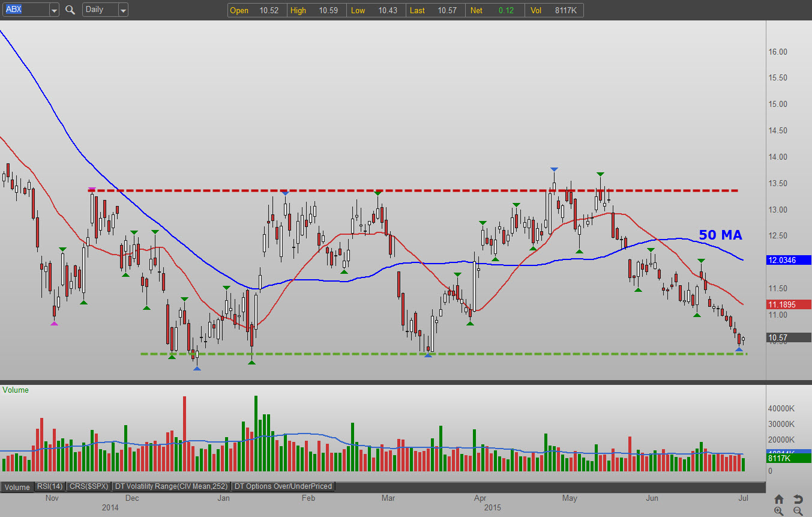Reset chart view with the home icon
The height and width of the screenshot is (517, 812).
[779, 499]
